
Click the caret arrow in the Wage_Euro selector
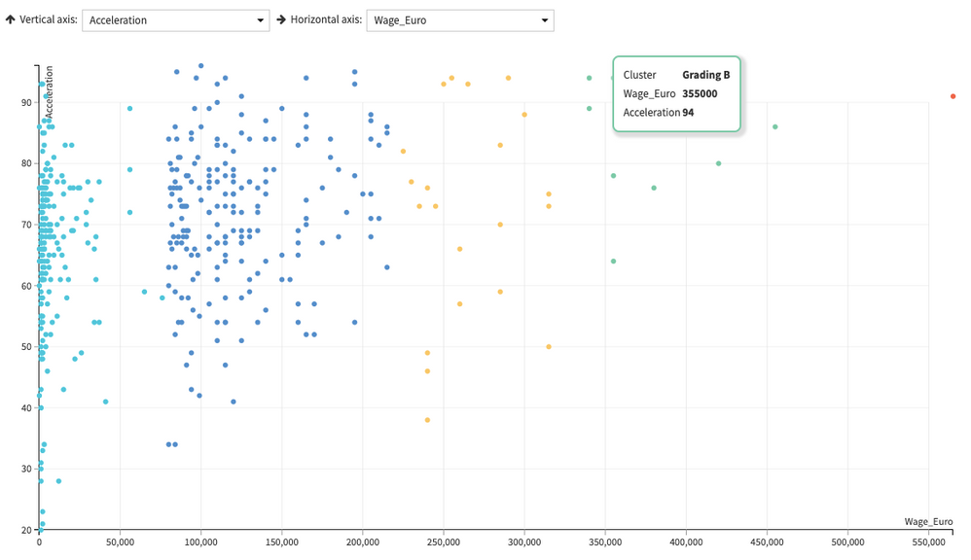pyautogui.click(x=544, y=20)
